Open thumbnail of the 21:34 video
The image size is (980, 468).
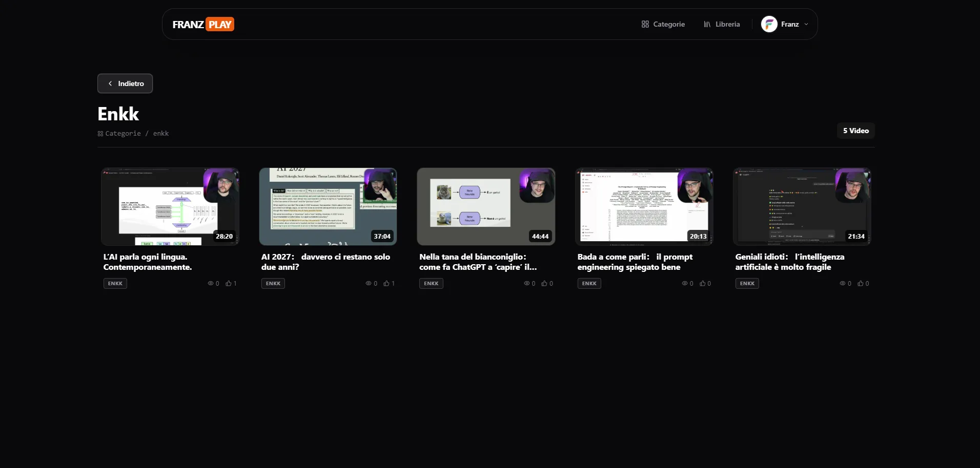coord(802,206)
